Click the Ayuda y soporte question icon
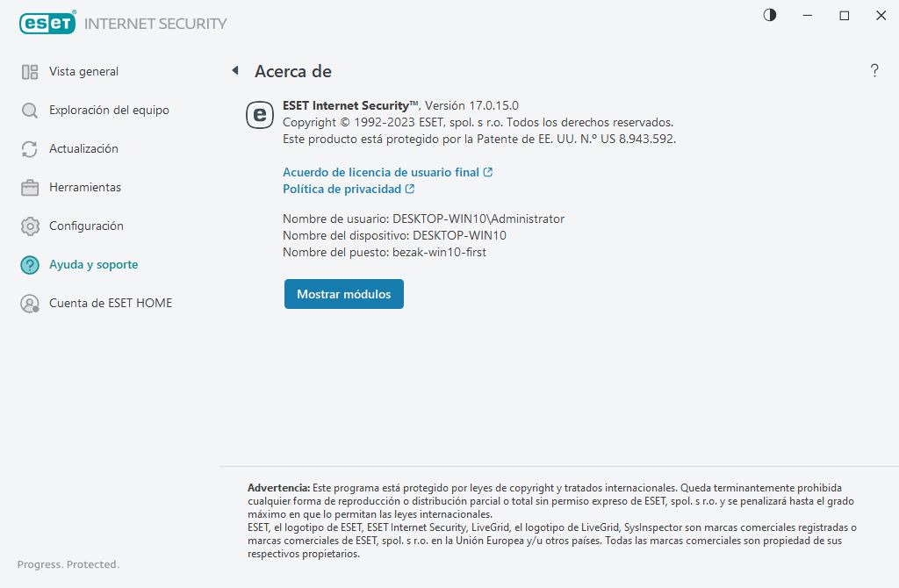The image size is (899, 588). pos(30,265)
